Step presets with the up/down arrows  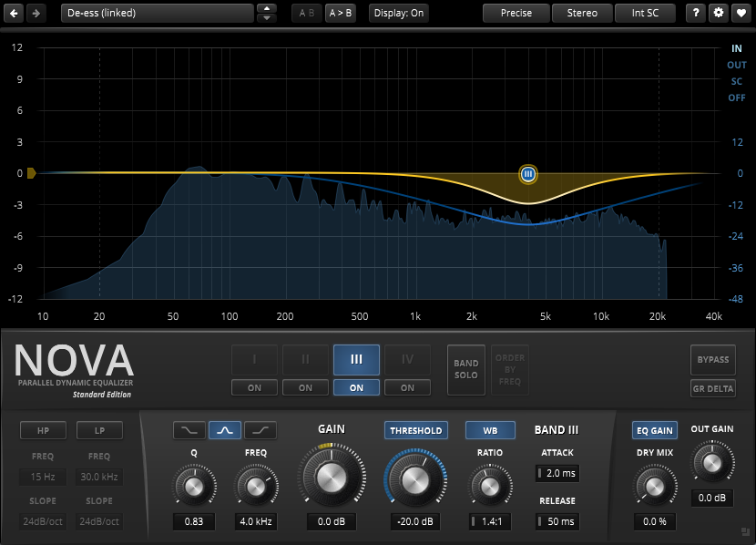coord(267,13)
